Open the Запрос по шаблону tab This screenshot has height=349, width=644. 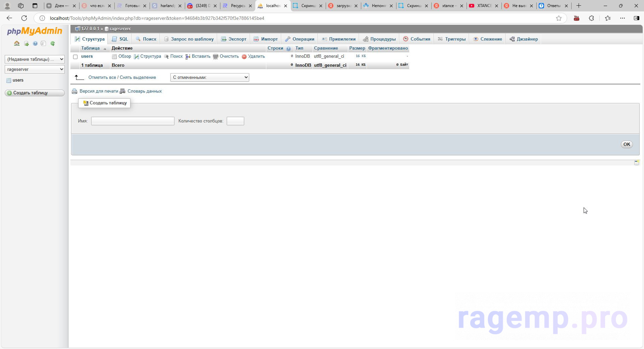[189, 39]
